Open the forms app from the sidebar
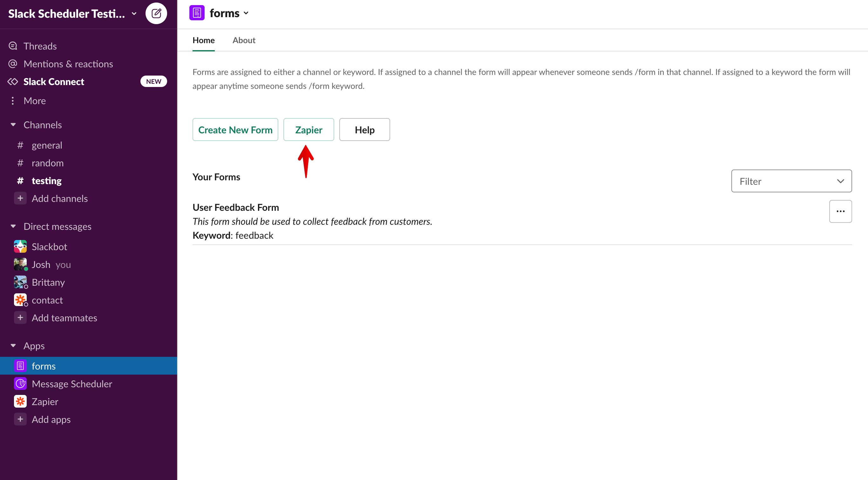Viewport: 868px width, 480px height. point(44,365)
